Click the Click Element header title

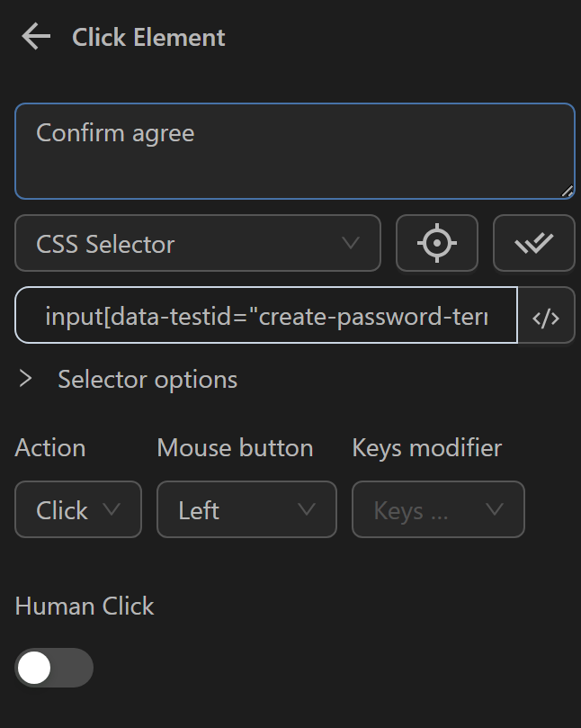point(147,37)
